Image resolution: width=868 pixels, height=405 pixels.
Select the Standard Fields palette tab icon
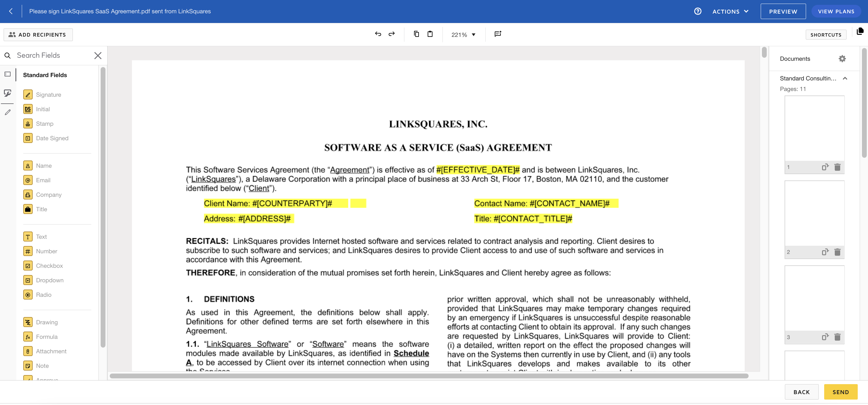tap(8, 74)
